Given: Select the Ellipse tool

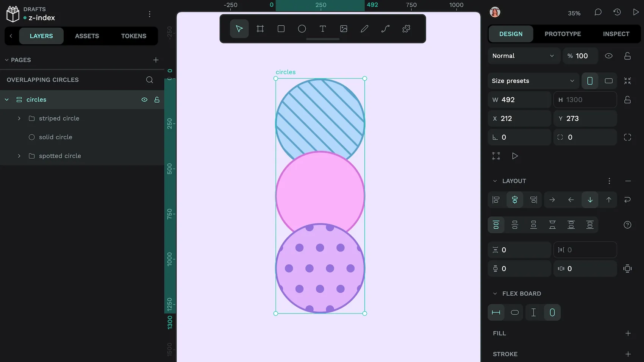Looking at the screenshot, I should pos(302,29).
